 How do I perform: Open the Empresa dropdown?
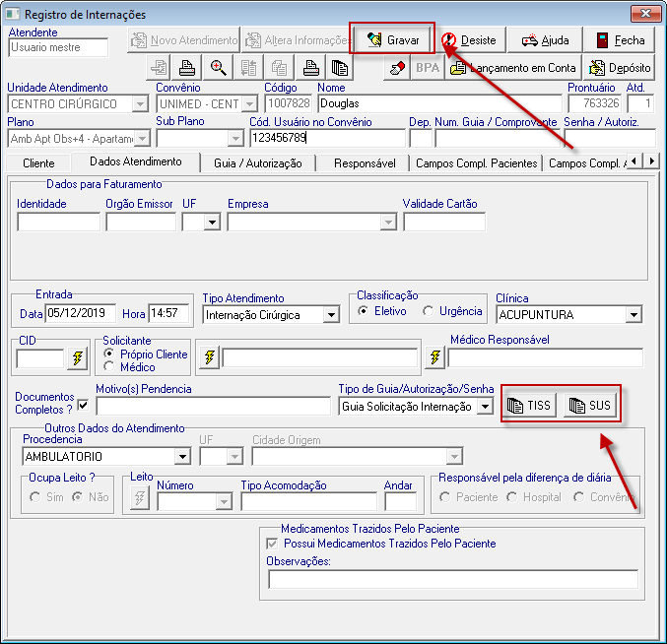point(388,223)
